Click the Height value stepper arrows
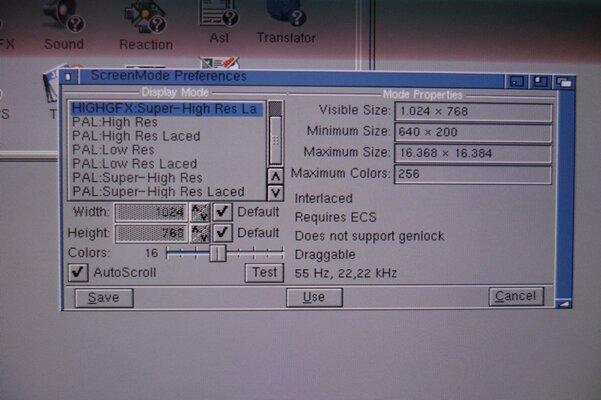601x400 pixels. (200, 232)
